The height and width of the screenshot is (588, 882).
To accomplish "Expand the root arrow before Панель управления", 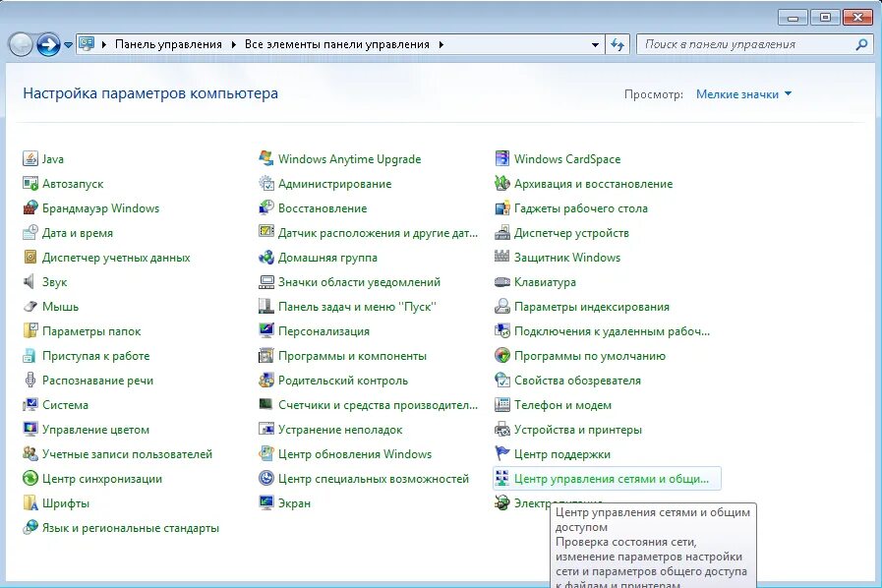I will (x=104, y=44).
